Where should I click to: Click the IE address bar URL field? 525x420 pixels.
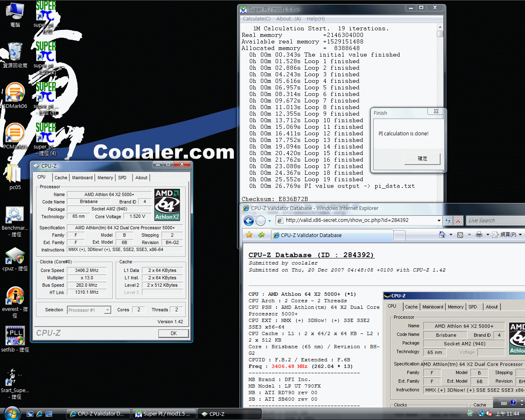pyautogui.click(x=356, y=220)
